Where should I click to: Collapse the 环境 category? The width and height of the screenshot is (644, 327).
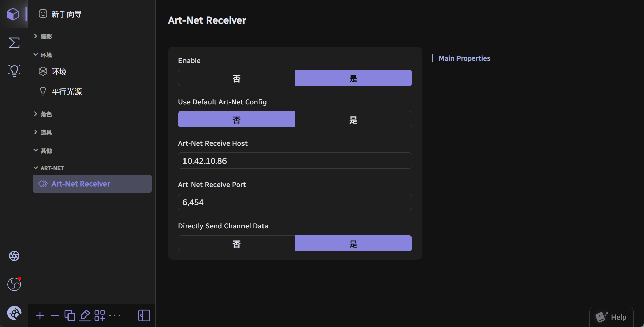click(x=46, y=55)
